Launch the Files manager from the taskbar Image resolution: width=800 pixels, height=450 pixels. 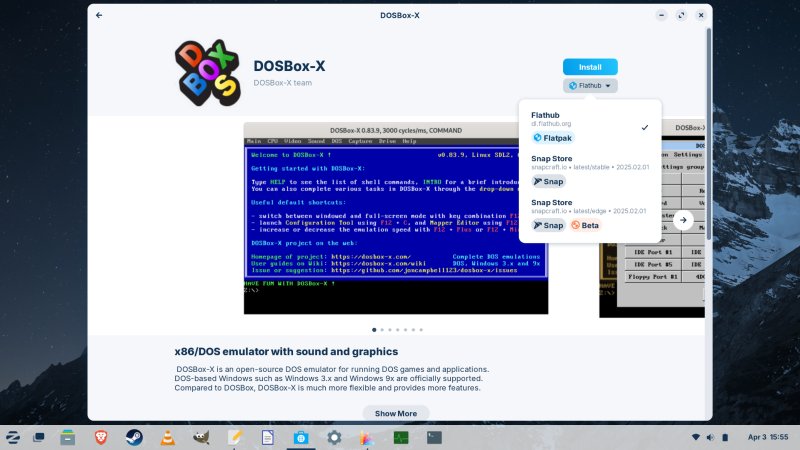(x=67, y=437)
